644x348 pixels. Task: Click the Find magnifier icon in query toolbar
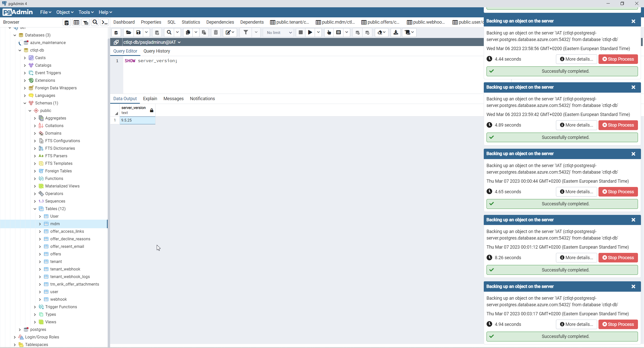coord(169,32)
